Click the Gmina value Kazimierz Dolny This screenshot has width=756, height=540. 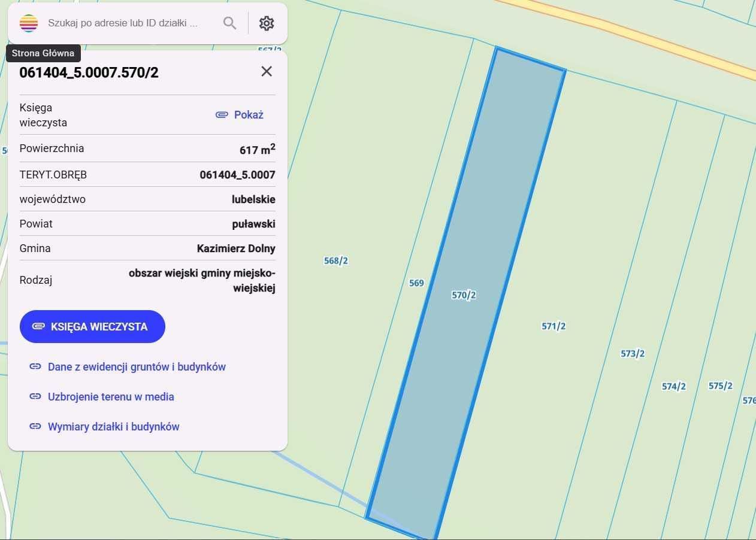[x=236, y=248]
